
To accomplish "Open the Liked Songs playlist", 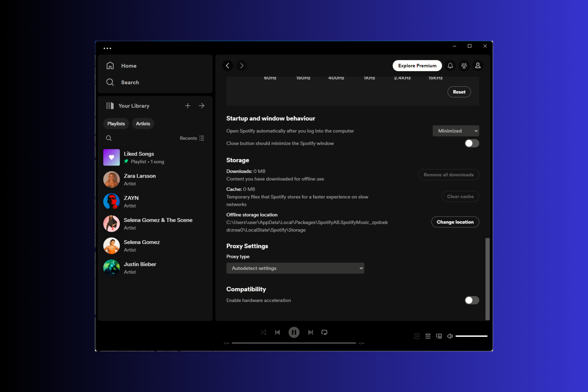I will pyautogui.click(x=155, y=157).
